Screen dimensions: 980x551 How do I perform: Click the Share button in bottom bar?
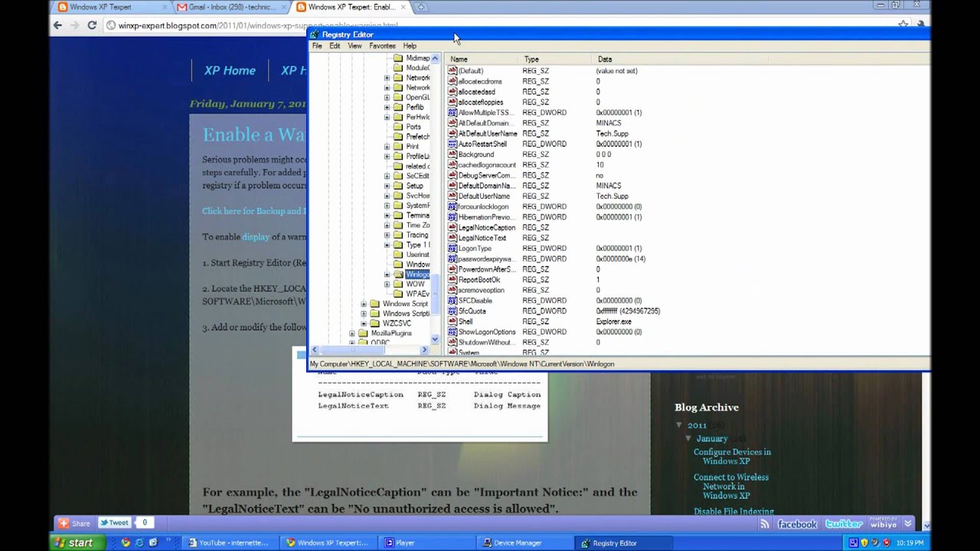click(x=73, y=523)
